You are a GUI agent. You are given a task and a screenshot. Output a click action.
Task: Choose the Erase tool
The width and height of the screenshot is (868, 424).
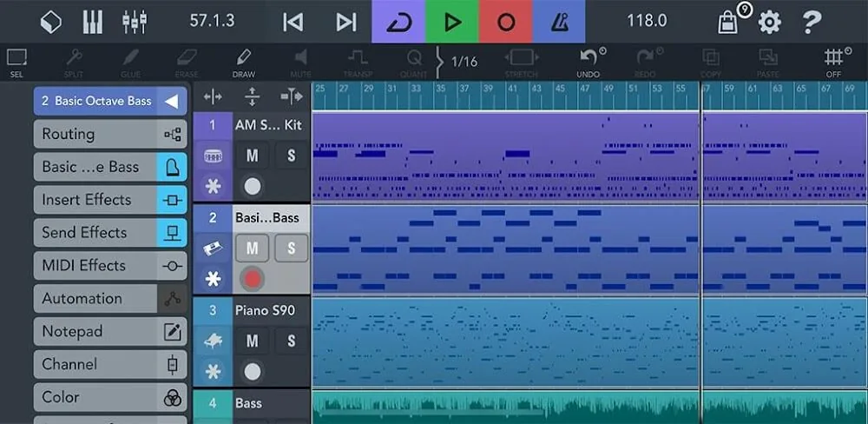tap(187, 63)
